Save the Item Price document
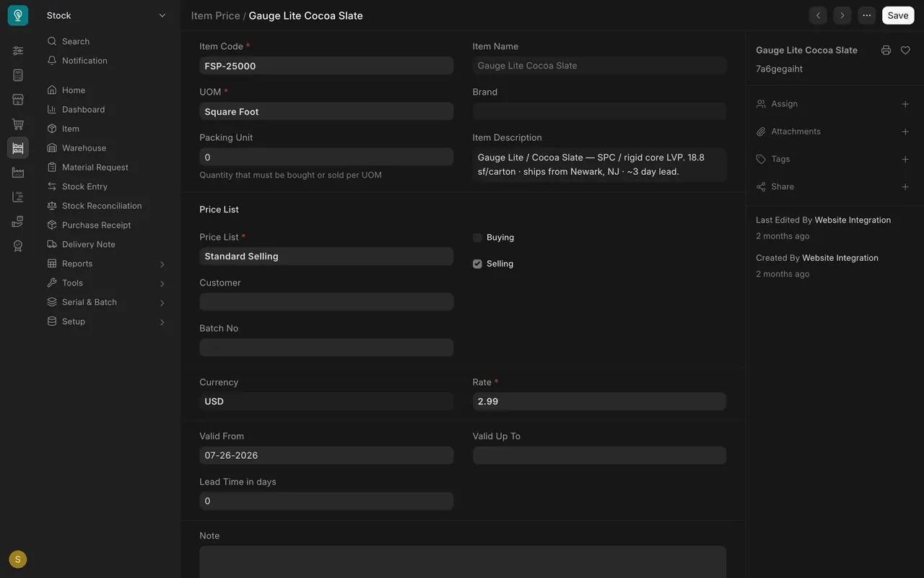This screenshot has width=924, height=578. (x=898, y=15)
